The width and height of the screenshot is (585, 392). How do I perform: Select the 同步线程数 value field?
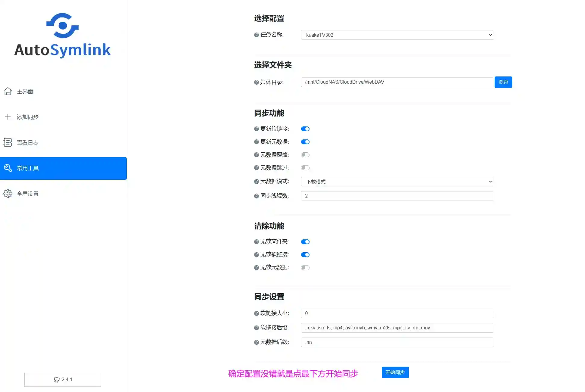pyautogui.click(x=397, y=196)
